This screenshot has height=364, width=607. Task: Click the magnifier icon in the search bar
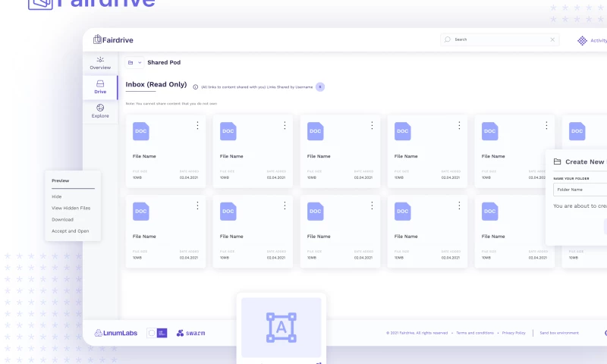(448, 39)
